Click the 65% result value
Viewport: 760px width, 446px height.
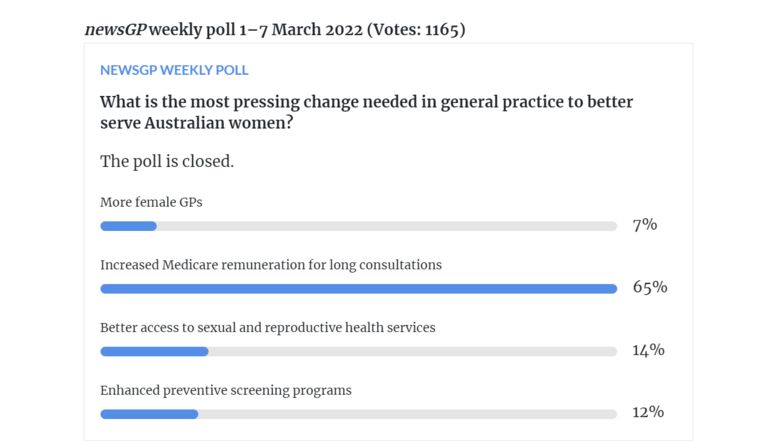[x=650, y=287]
